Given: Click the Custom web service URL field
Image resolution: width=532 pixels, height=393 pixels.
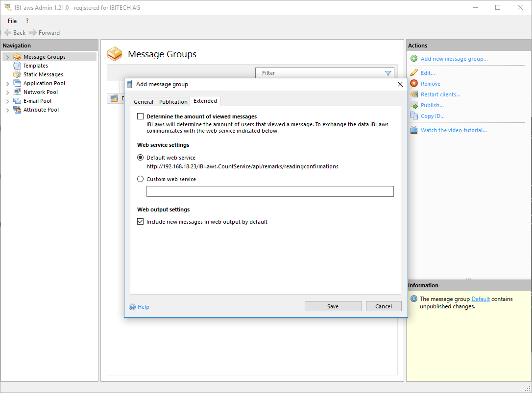Looking at the screenshot, I should [270, 191].
